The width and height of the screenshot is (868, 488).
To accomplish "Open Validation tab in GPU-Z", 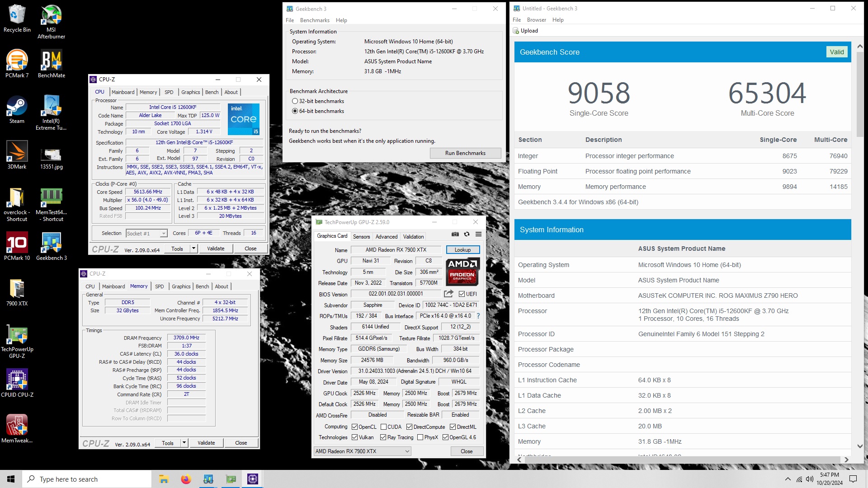I will 414,237.
